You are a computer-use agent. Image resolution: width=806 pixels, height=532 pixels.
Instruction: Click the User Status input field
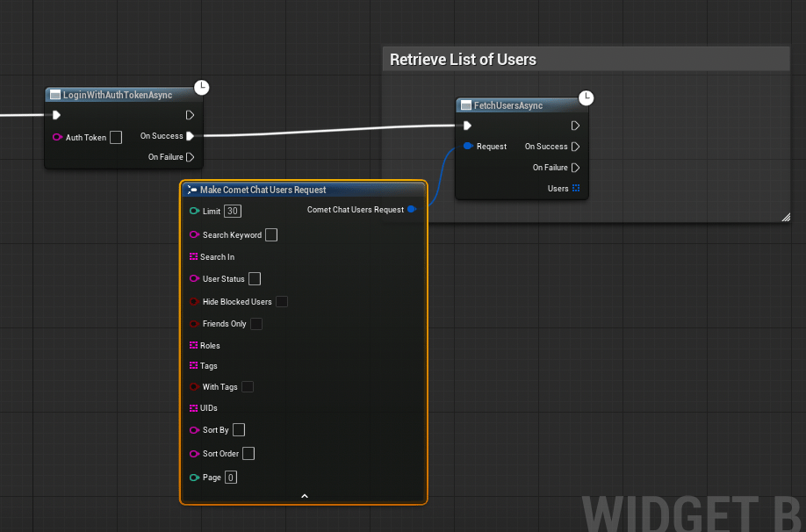255,278
